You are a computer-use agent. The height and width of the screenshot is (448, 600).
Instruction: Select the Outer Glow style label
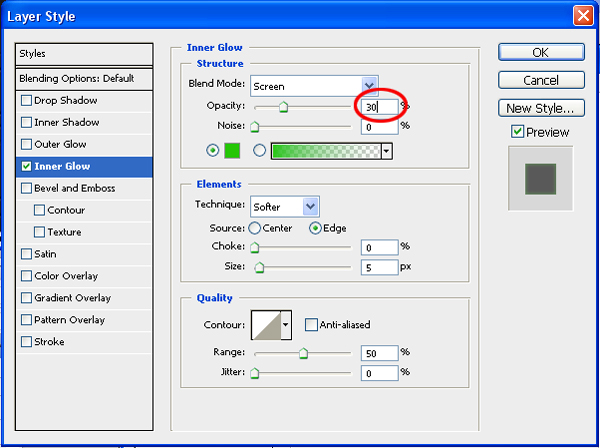(60, 144)
